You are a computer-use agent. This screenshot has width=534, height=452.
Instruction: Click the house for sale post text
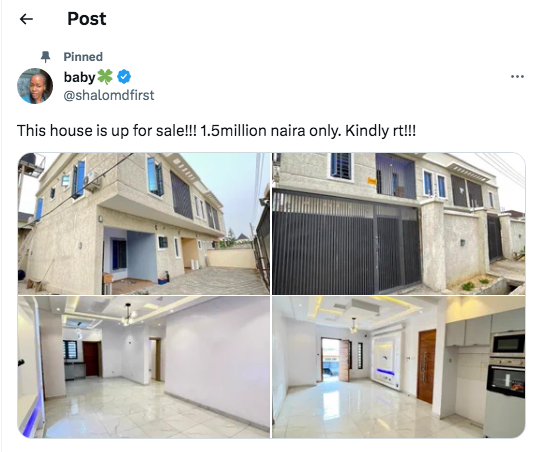coord(216,131)
